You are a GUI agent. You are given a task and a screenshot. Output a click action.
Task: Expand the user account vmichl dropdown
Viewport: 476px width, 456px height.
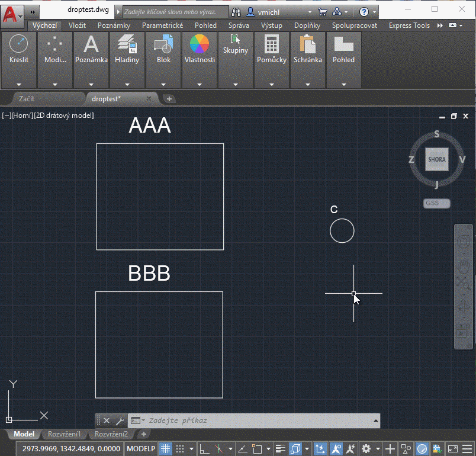tap(310, 12)
